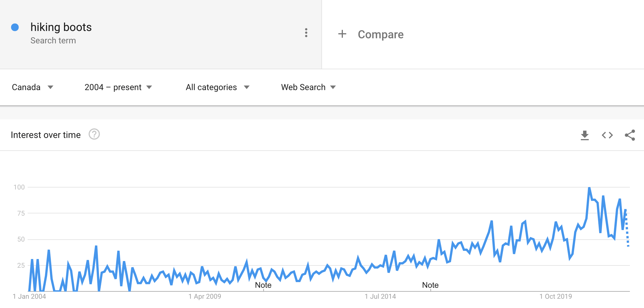Open help for Interest over time

94,134
